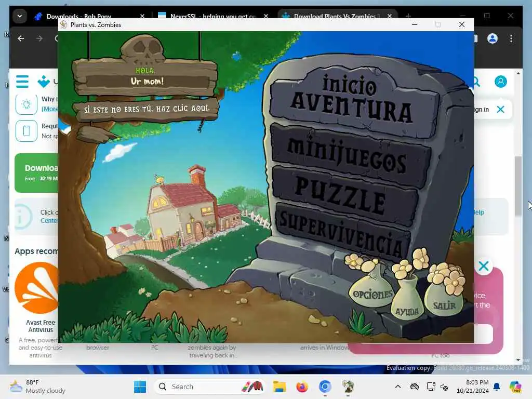This screenshot has height=399, width=532.
Task: Open File Explorer from the taskbar
Action: (279, 387)
